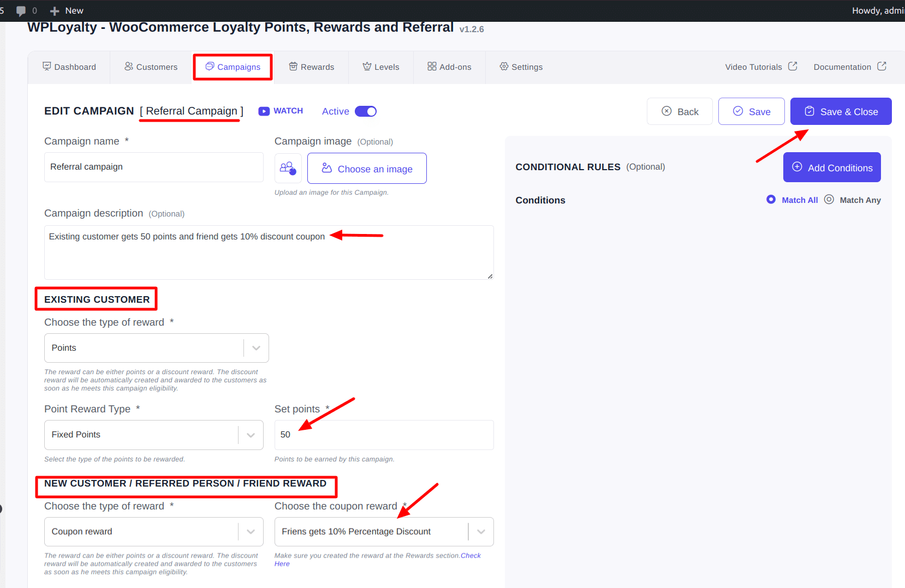Switch to the Campaigns tab
905x588 pixels.
pos(233,67)
